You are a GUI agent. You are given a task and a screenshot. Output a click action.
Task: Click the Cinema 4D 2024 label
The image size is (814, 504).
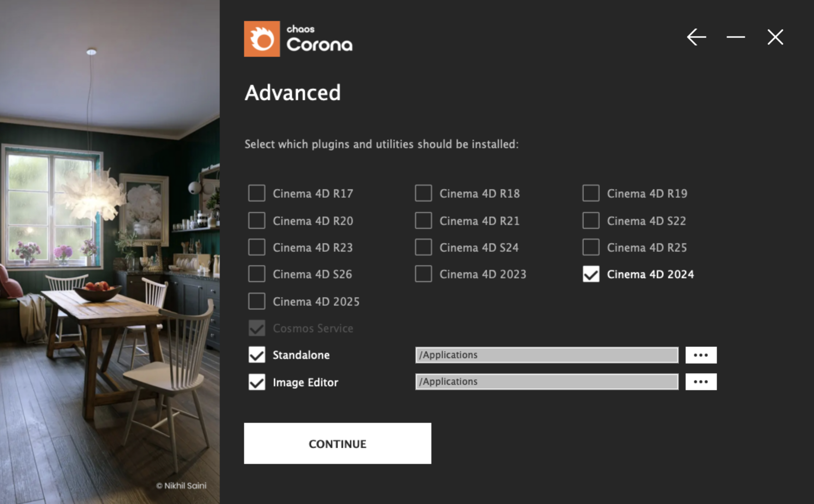pos(650,274)
